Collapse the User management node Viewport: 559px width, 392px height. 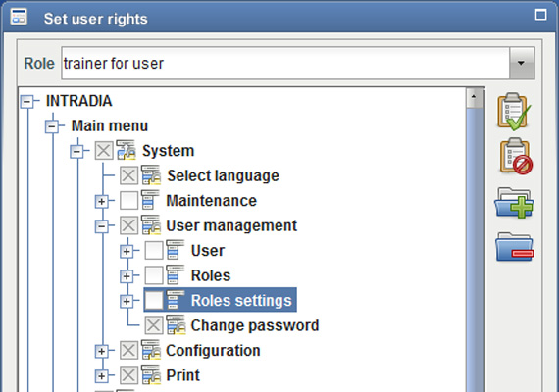102,226
